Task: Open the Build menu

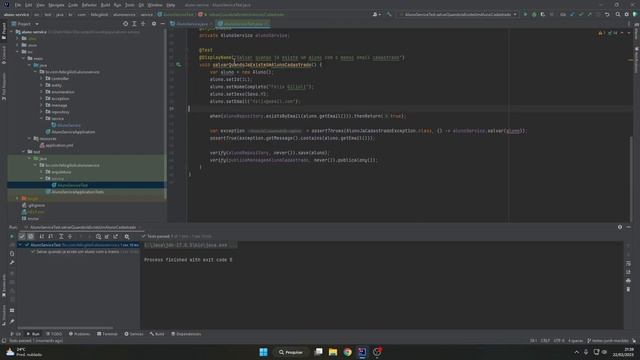Action: 105,5
